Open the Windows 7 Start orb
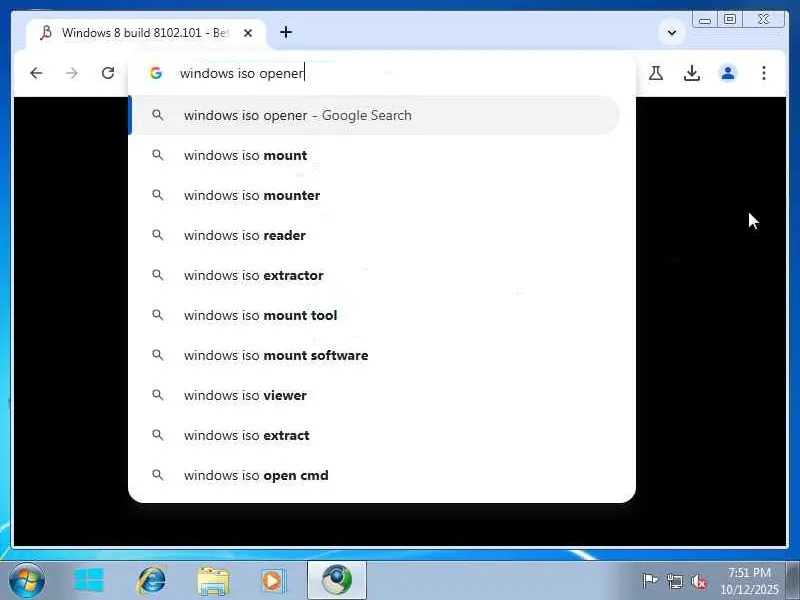Viewport: 800px width, 600px height. 27,581
